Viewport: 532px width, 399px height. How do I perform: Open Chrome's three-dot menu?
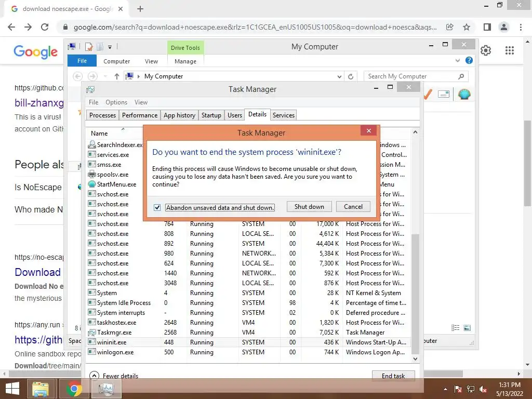point(521,27)
